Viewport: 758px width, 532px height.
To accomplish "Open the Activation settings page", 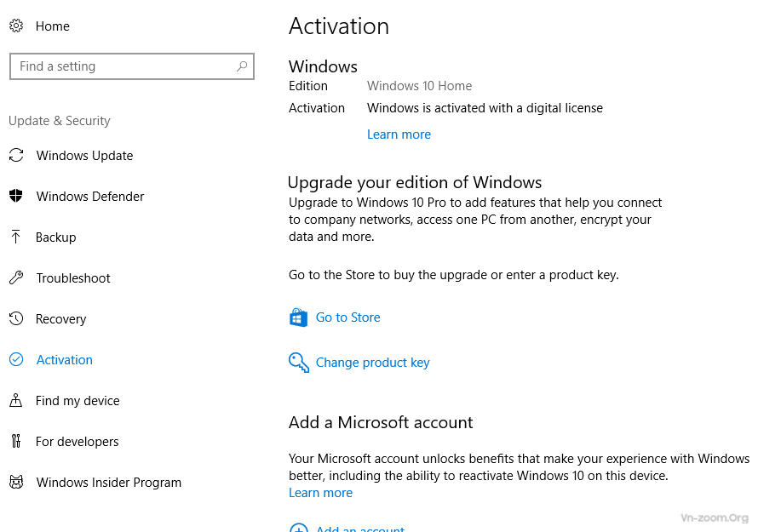I will tap(64, 360).
